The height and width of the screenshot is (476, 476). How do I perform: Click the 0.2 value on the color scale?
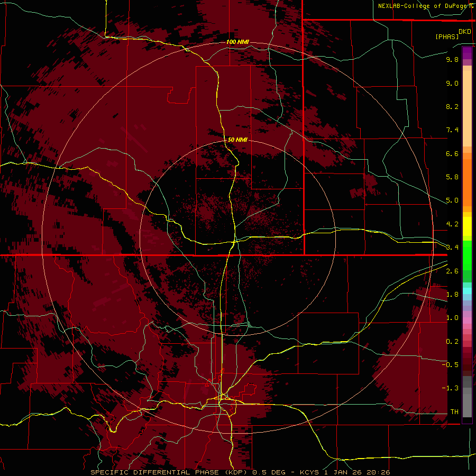coord(452,342)
